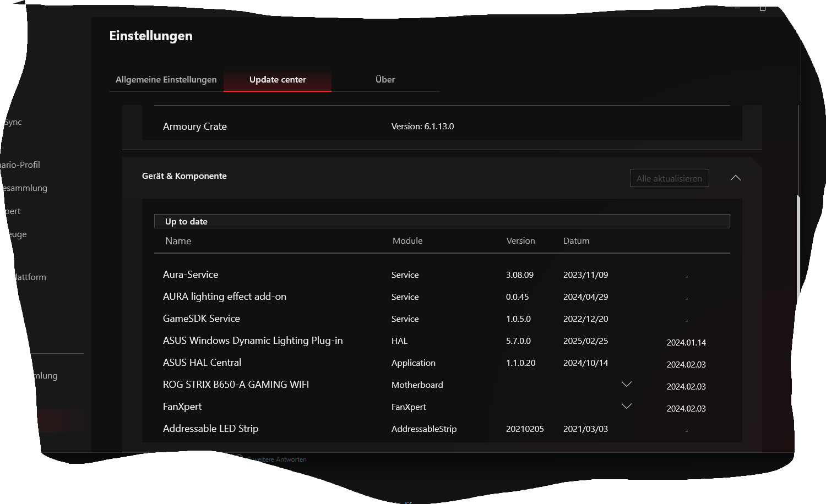The width and height of the screenshot is (826, 504).
Task: Select the ASUS HAL Central row name
Action: (x=202, y=363)
